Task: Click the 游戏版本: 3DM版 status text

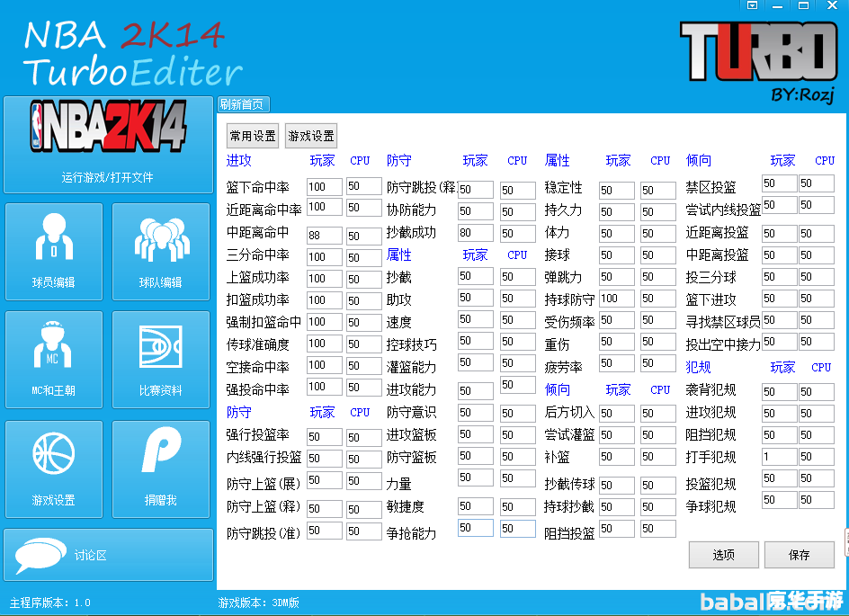Action: tap(259, 603)
